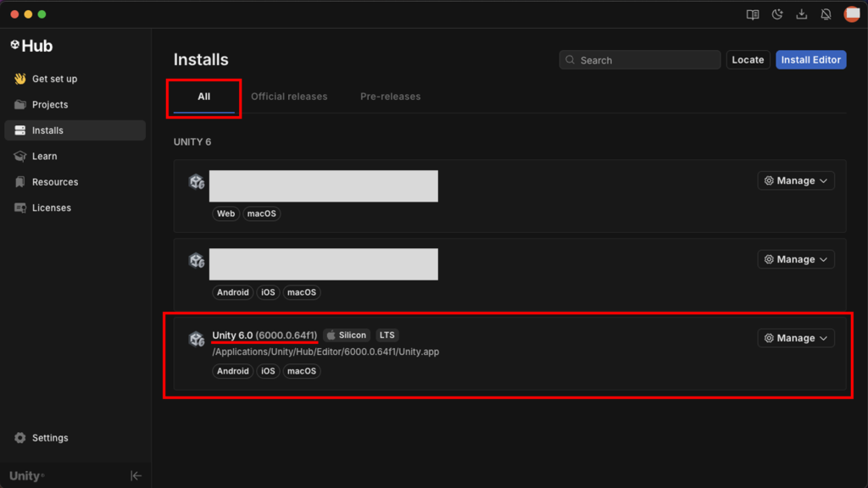Image resolution: width=868 pixels, height=488 pixels.
Task: Click the Unity 6.0 editor cube icon
Action: (197, 339)
